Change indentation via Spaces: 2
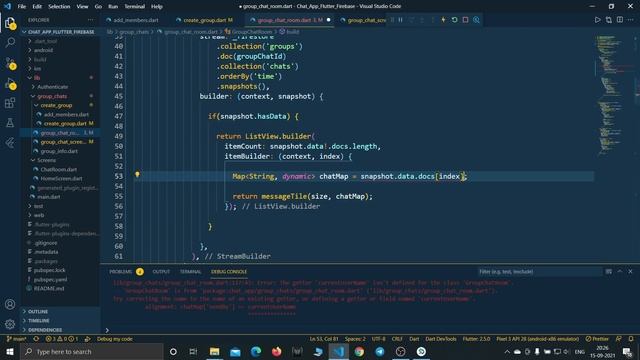The width and height of the screenshot is (640, 360). (355, 339)
